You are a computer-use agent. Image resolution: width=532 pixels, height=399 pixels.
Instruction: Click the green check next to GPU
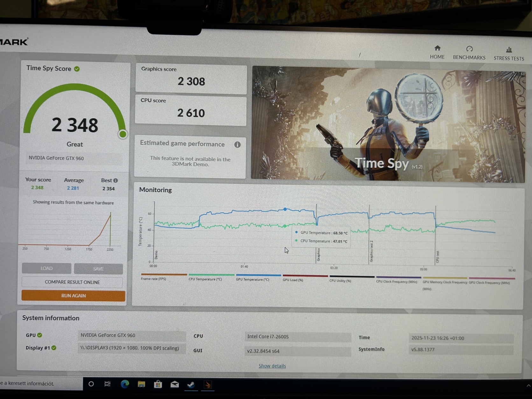point(39,335)
